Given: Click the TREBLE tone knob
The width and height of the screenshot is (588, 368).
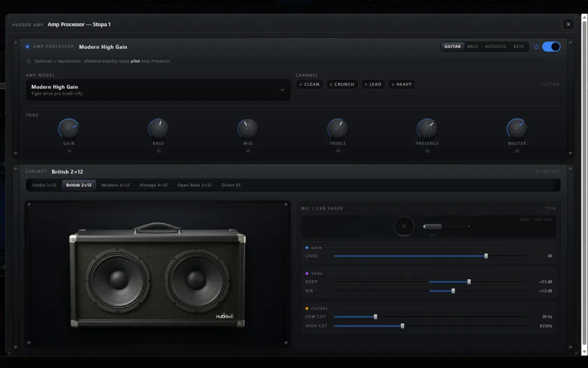Looking at the screenshot, I should [x=338, y=129].
